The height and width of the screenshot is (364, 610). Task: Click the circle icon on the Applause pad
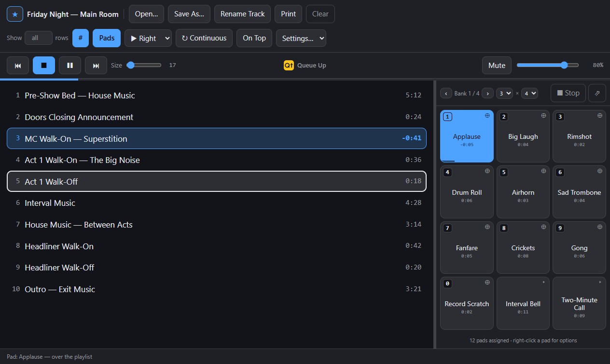(x=487, y=116)
